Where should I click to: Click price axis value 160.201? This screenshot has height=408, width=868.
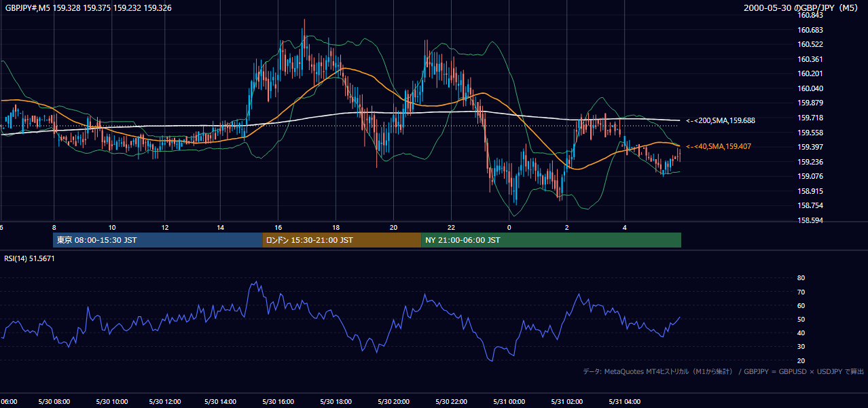tap(810, 73)
